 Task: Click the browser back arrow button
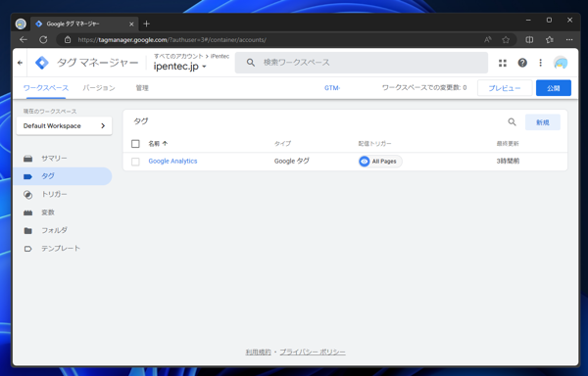click(24, 40)
